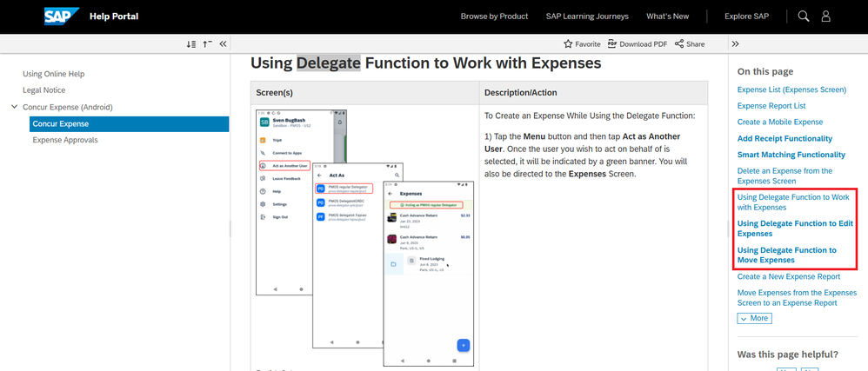Click the sort table of contents icon
This screenshot has height=371, width=868.
click(x=191, y=44)
